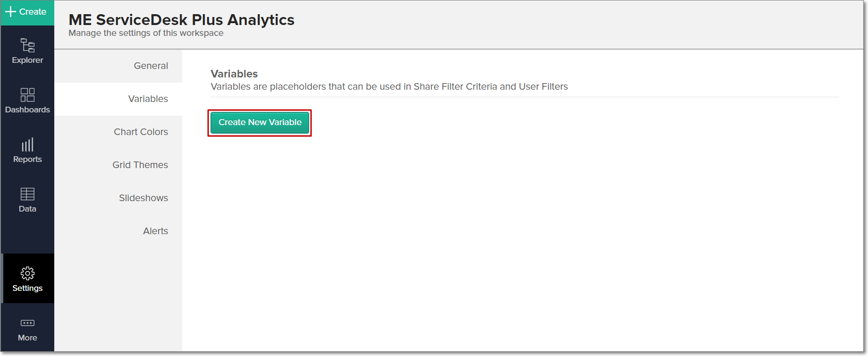Select the Data table icon
Image resolution: width=868 pixels, height=356 pixels.
click(27, 194)
